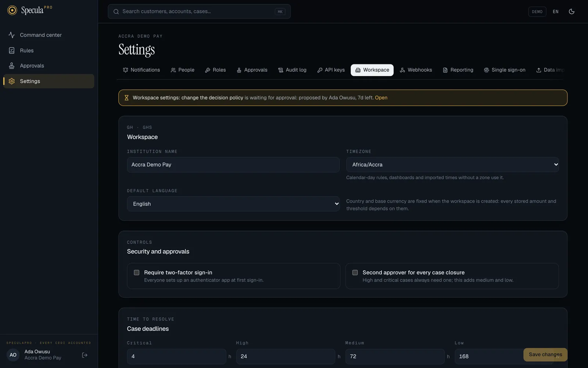The width and height of the screenshot is (588, 368).
Task: Click the Institution name input field
Action: tap(233, 164)
